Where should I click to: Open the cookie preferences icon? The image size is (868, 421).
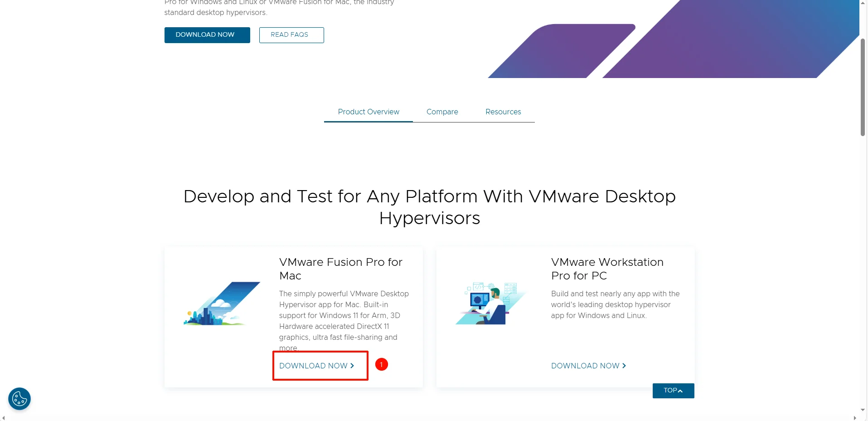pyautogui.click(x=19, y=399)
